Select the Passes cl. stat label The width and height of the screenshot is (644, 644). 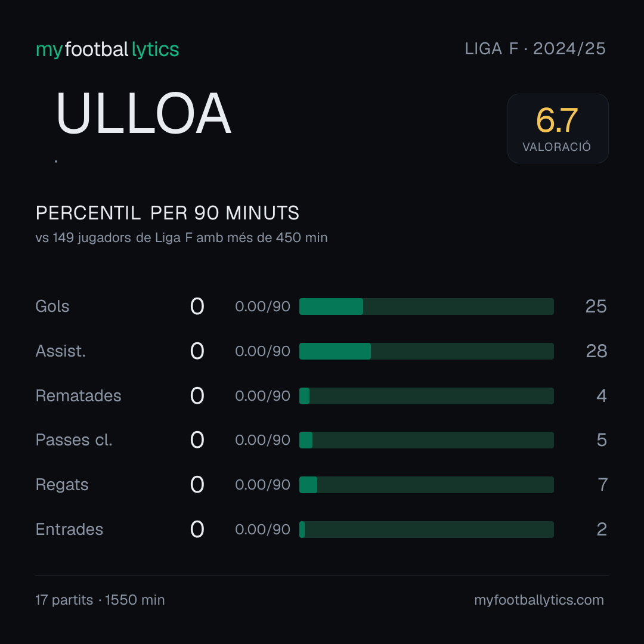coord(74,440)
